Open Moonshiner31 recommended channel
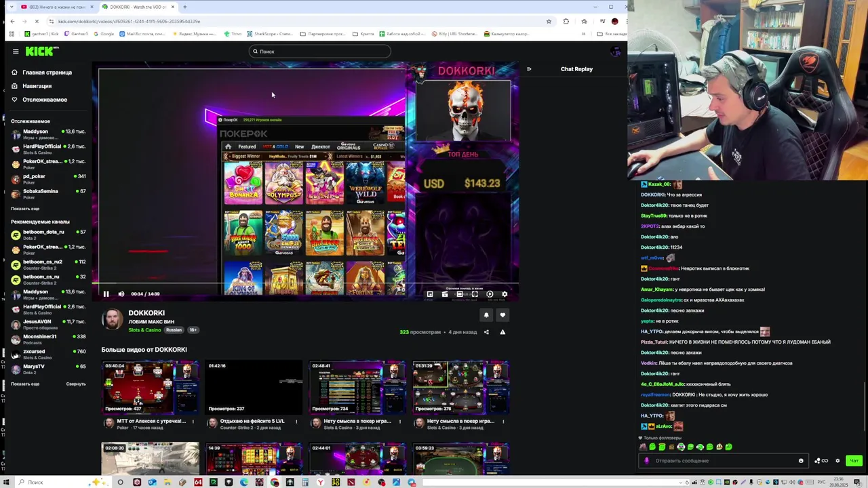 48,339
